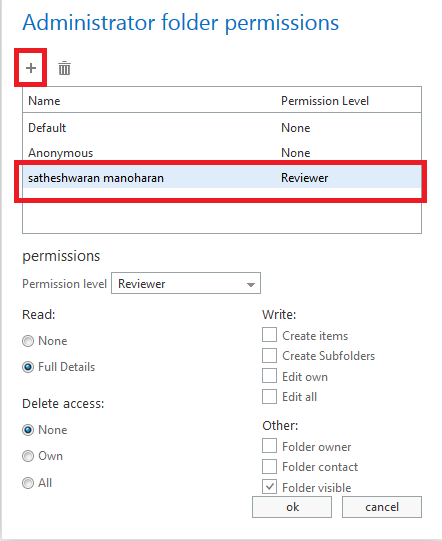Open the Permission level dropdown
Image resolution: width=442 pixels, height=541 pixels.
(186, 283)
